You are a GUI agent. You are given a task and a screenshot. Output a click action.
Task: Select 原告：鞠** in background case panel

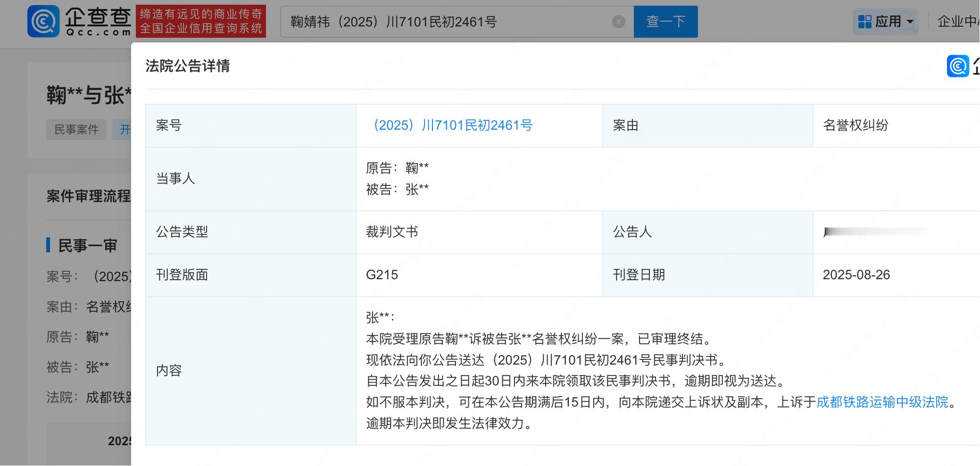coord(78,337)
